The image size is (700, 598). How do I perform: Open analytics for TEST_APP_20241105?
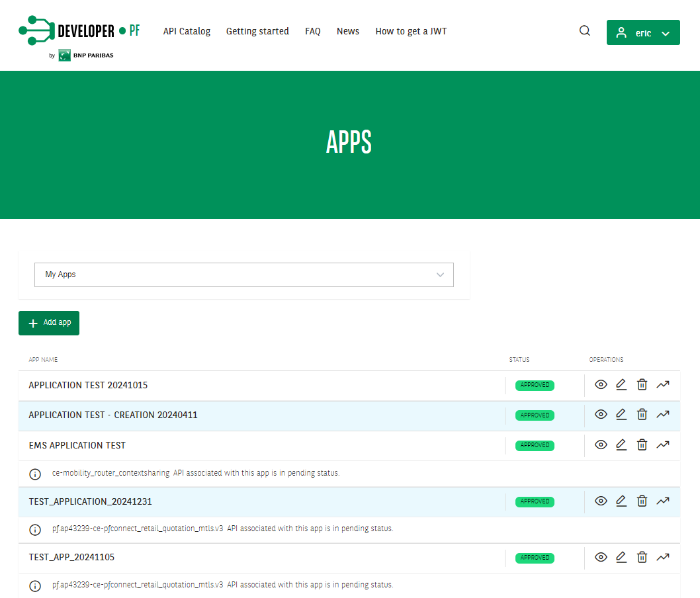coord(663,557)
